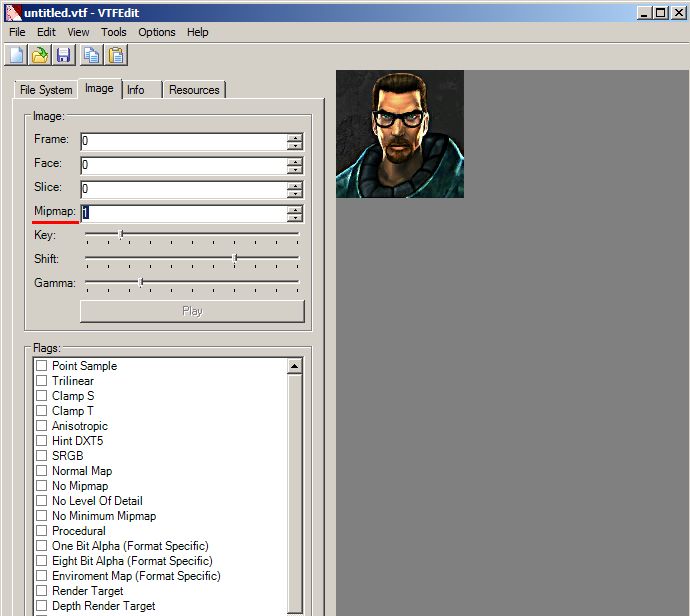Open the Options menu
690x616 pixels.
157,32
